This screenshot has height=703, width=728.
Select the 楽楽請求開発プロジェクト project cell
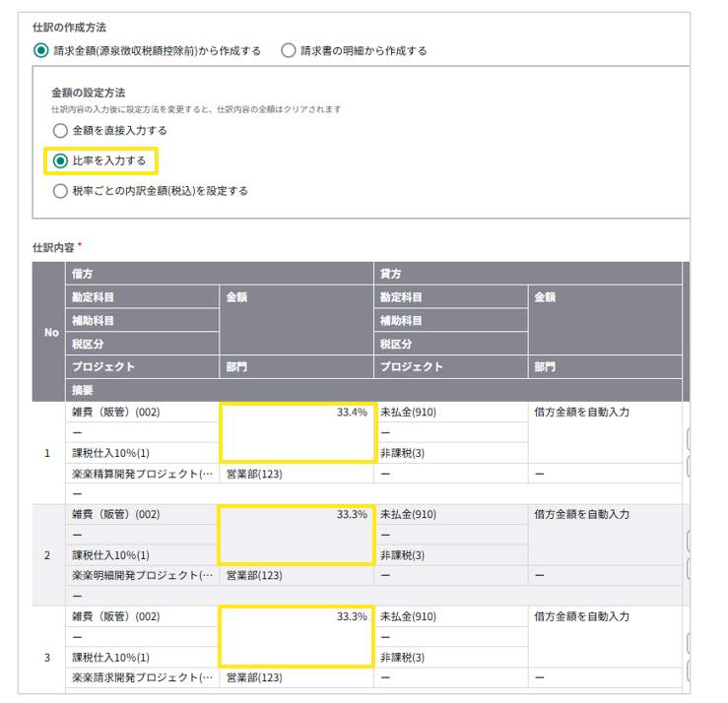pos(142,677)
